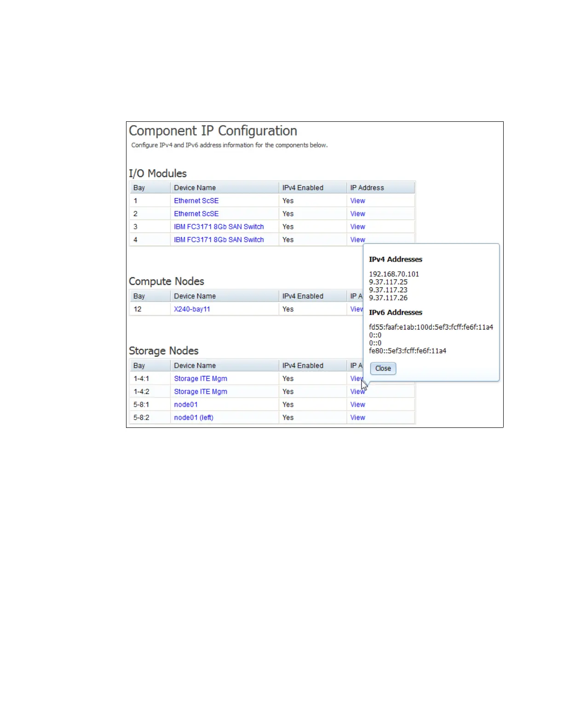Open Ethernet ScSE link in bay 1
This screenshot has width=563, height=728.
coord(196,201)
